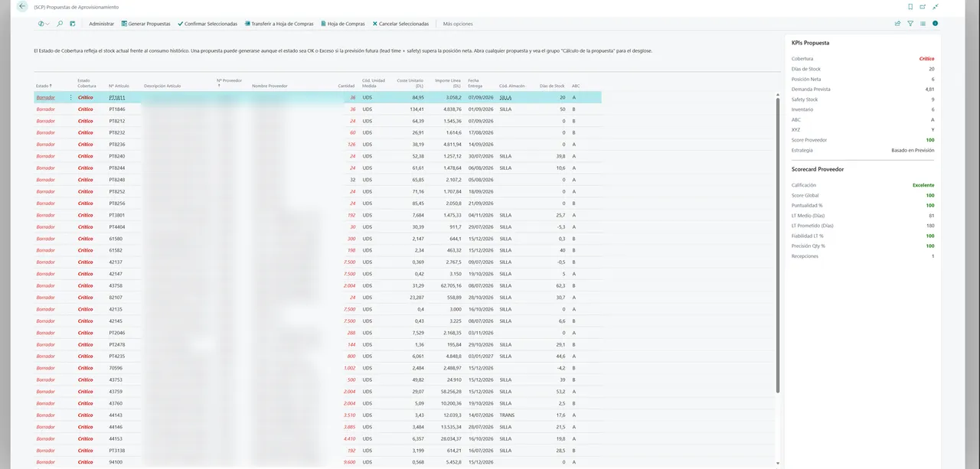Click the share icon in the toolbar
The width and height of the screenshot is (980, 469).
(x=897, y=24)
